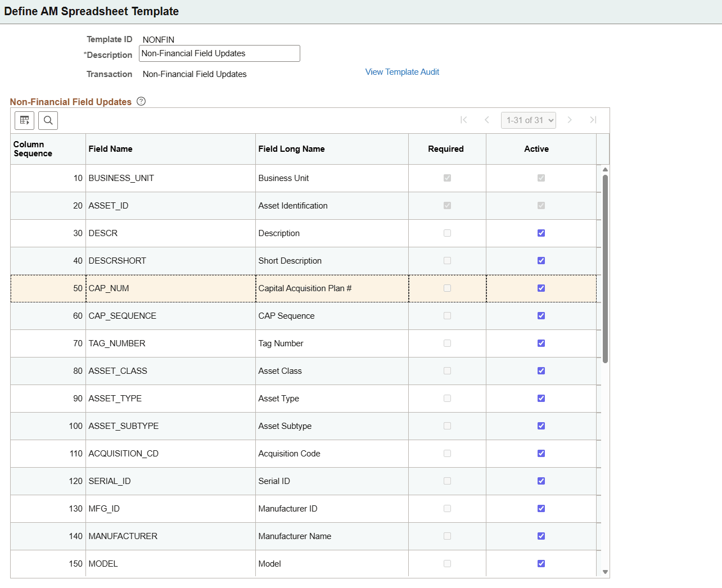Click the Column Sequence header
The image size is (722, 588).
pos(33,149)
